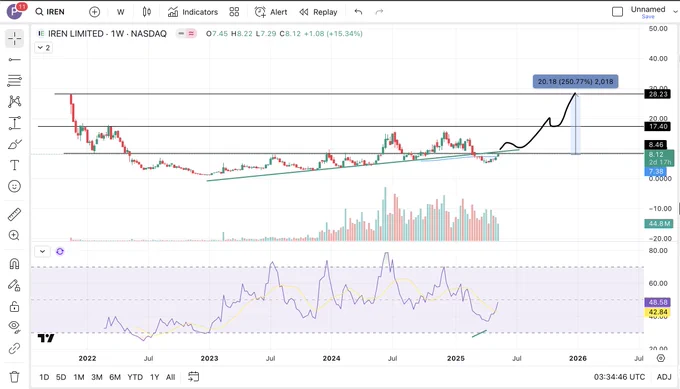Screen dimensions: 680x389
Task: Click the 8.46 price label
Action: (656, 144)
